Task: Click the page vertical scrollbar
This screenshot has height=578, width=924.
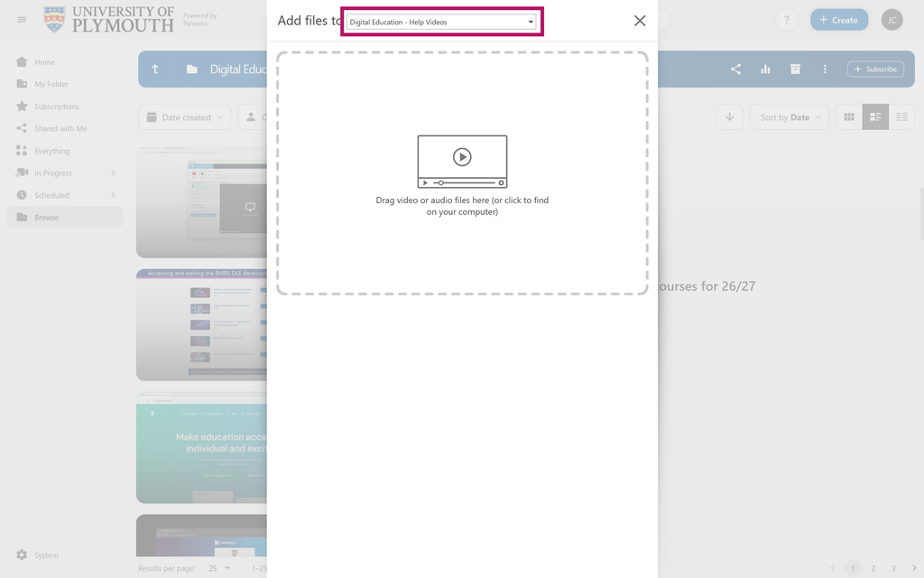Action: click(x=921, y=213)
